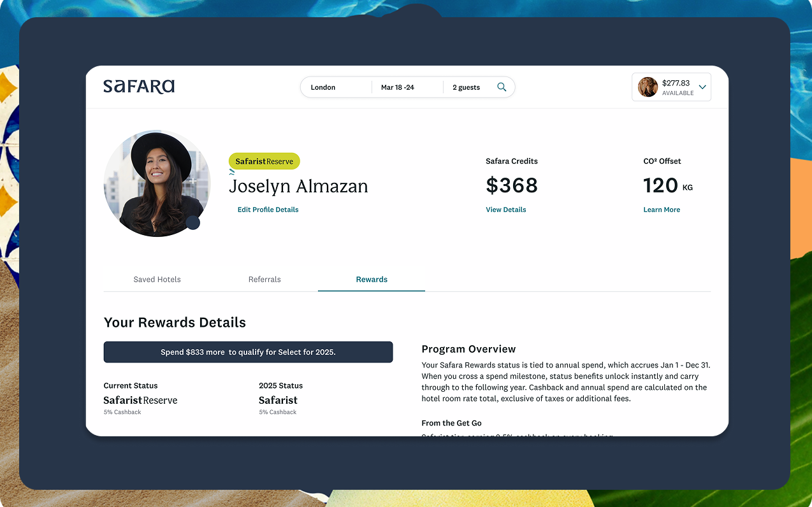Click the Program Overview heading
This screenshot has width=812, height=507.
click(x=468, y=349)
